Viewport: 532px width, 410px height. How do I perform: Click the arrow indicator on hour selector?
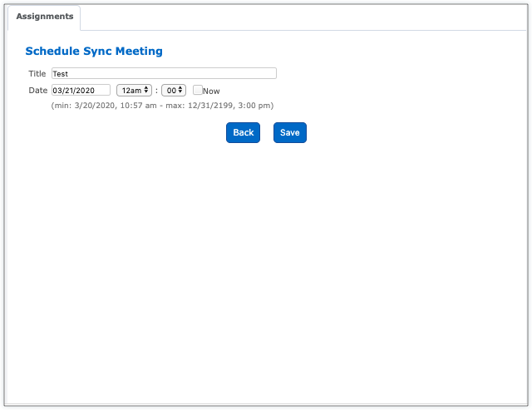tap(146, 90)
